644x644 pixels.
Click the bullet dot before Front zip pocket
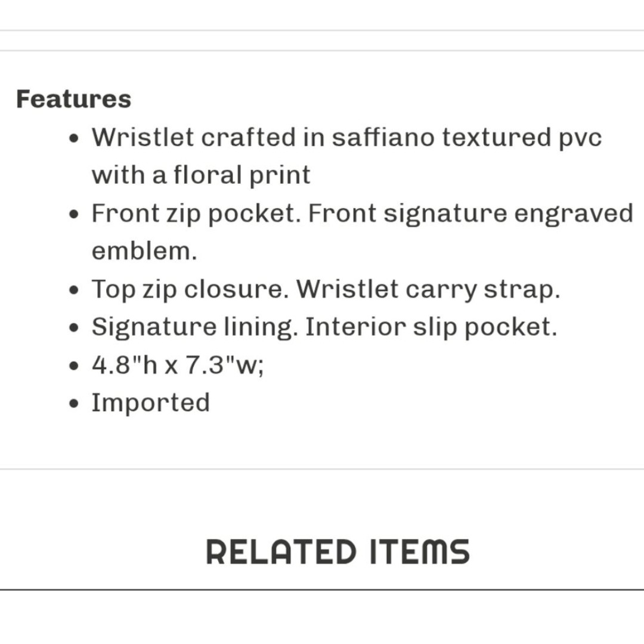[x=73, y=215]
